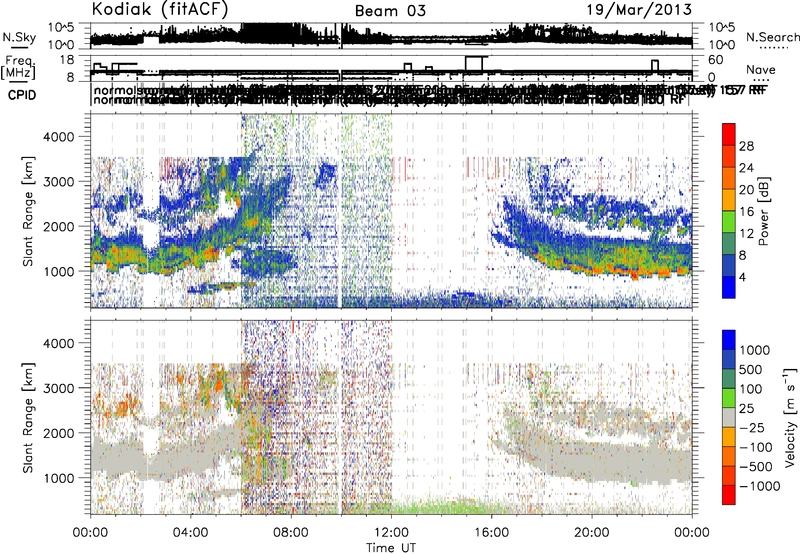Click the '12:00' time tick label
The height and width of the screenshot is (554, 800).
(x=391, y=533)
